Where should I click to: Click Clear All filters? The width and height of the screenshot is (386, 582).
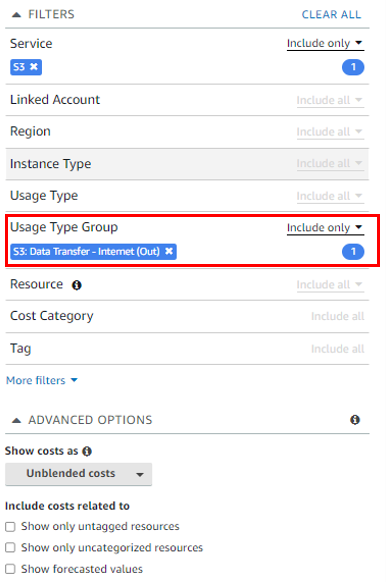331,14
